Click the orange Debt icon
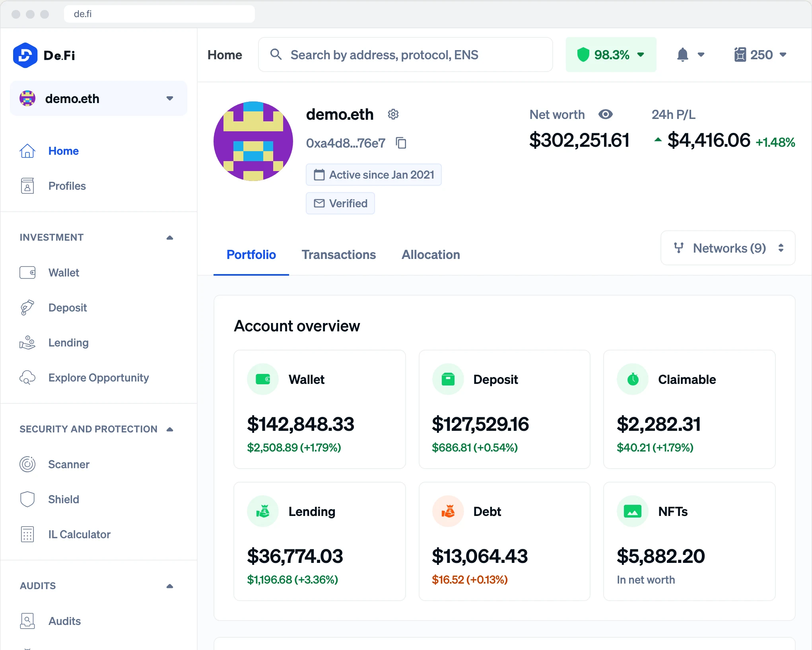Viewport: 812px width, 650px height. click(448, 511)
